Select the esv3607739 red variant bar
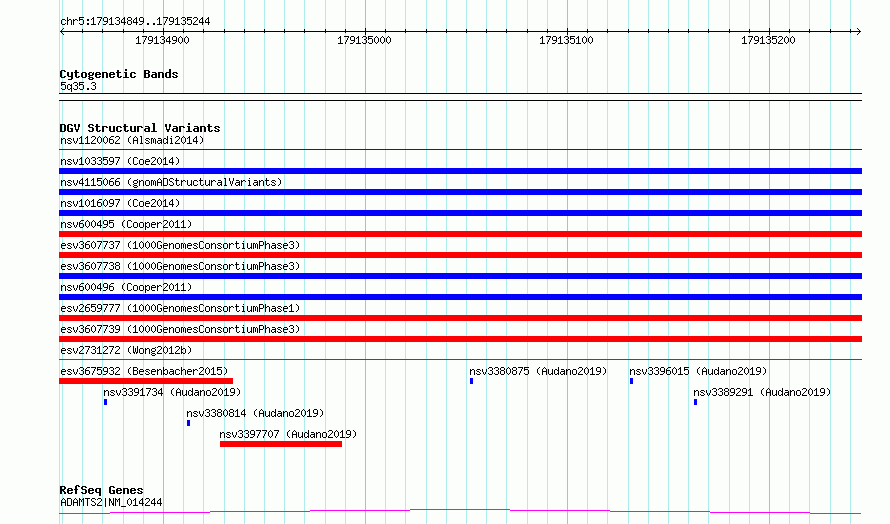This screenshot has height=524, width=890. [460, 339]
